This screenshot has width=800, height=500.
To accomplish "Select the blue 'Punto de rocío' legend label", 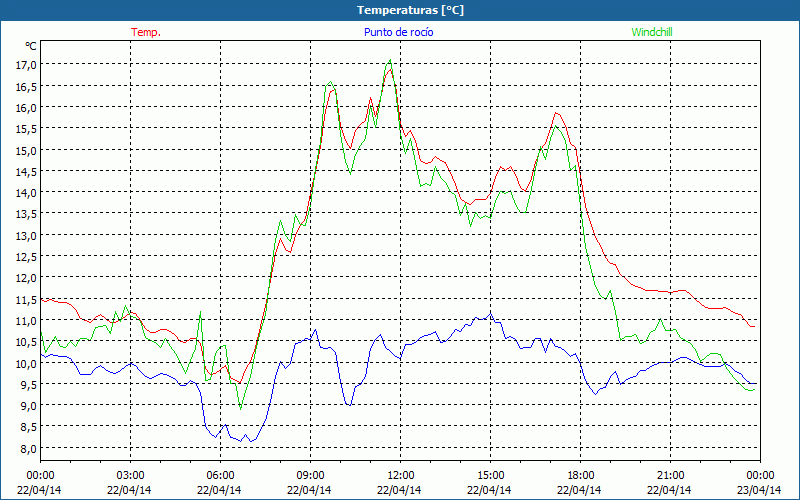I will coord(398,32).
